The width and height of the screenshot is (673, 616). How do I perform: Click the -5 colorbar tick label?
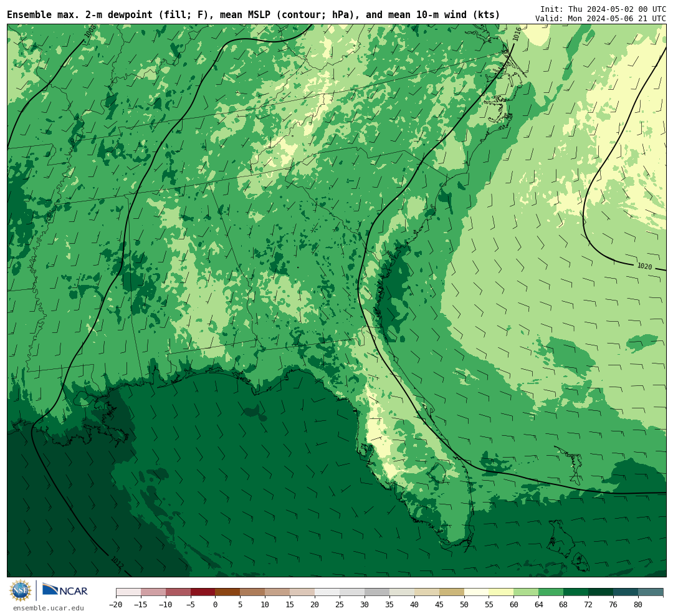191,605
